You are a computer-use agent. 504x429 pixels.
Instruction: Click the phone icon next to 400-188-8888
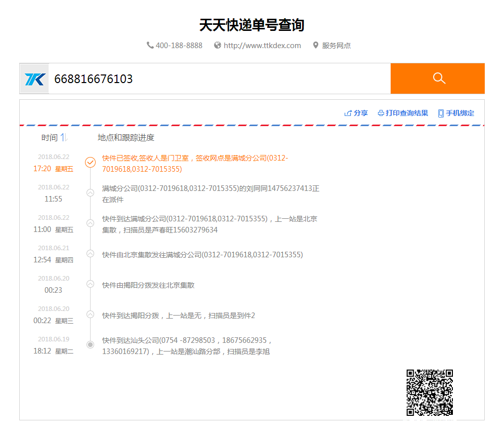tap(150, 46)
